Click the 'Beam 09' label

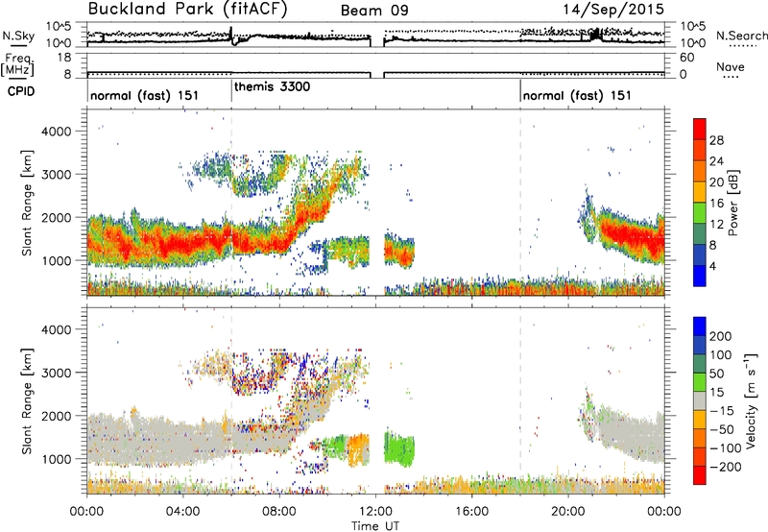pos(374,11)
